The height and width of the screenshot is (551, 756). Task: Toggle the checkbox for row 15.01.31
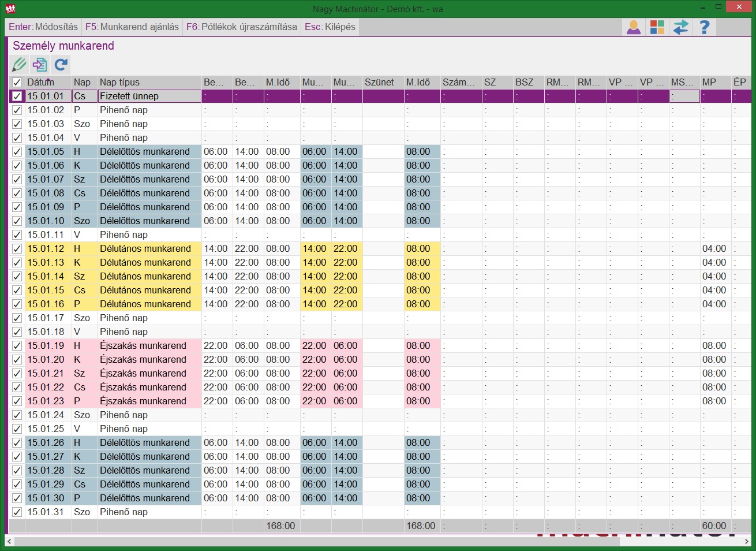point(17,512)
